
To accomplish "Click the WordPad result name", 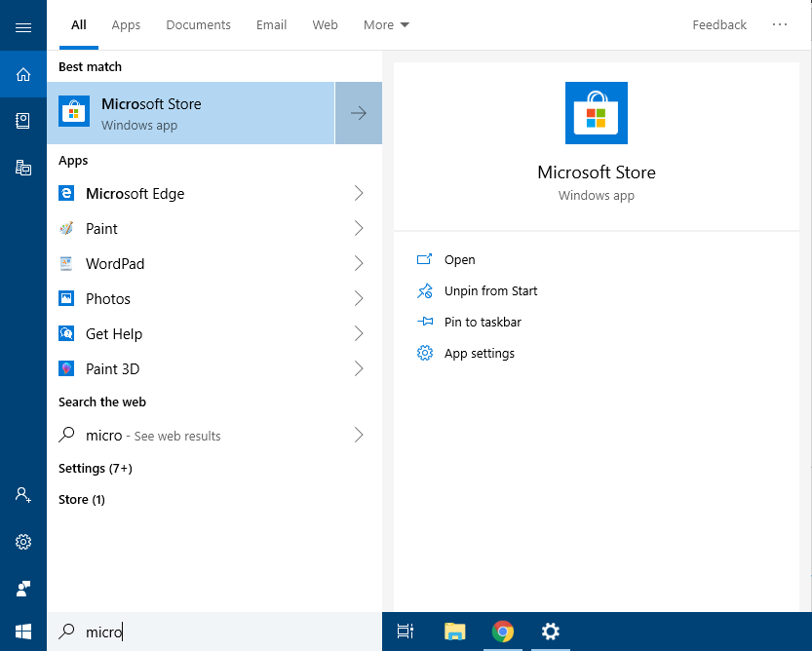I will (115, 264).
